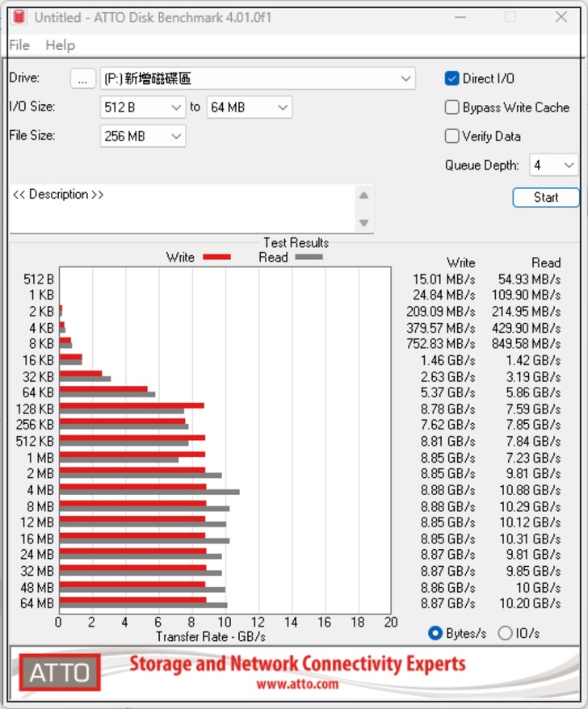Click the 7.23 GB/s read value
The image size is (588, 709).
(533, 458)
